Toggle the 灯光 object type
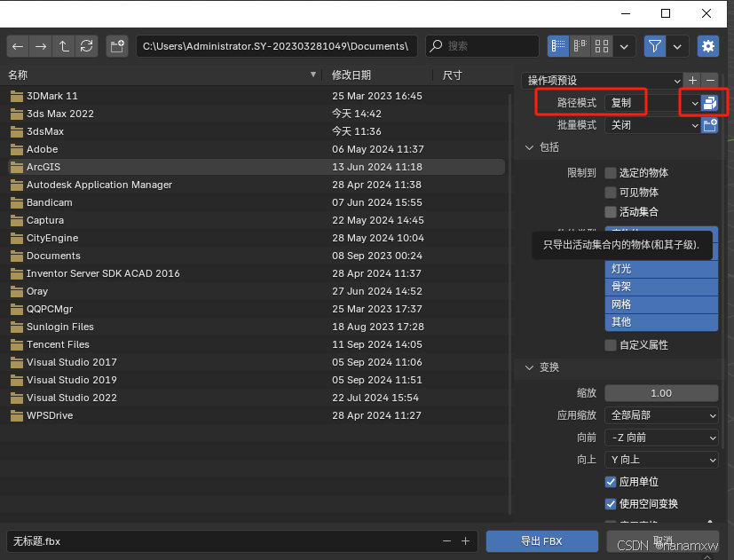 tap(661, 269)
